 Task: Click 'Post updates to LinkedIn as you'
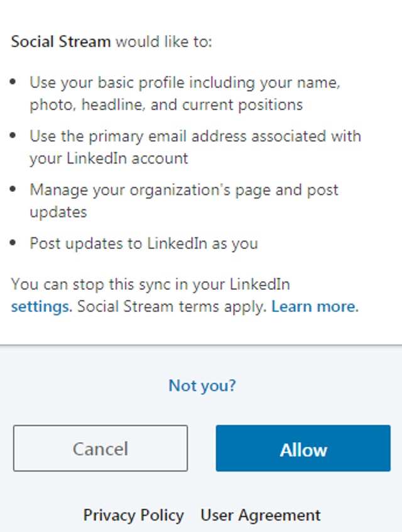tap(144, 243)
